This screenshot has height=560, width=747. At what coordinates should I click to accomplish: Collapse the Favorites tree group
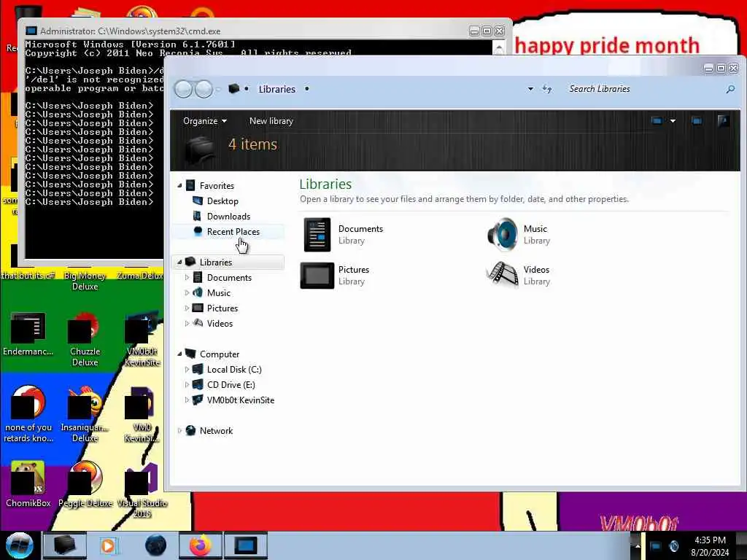click(x=179, y=186)
